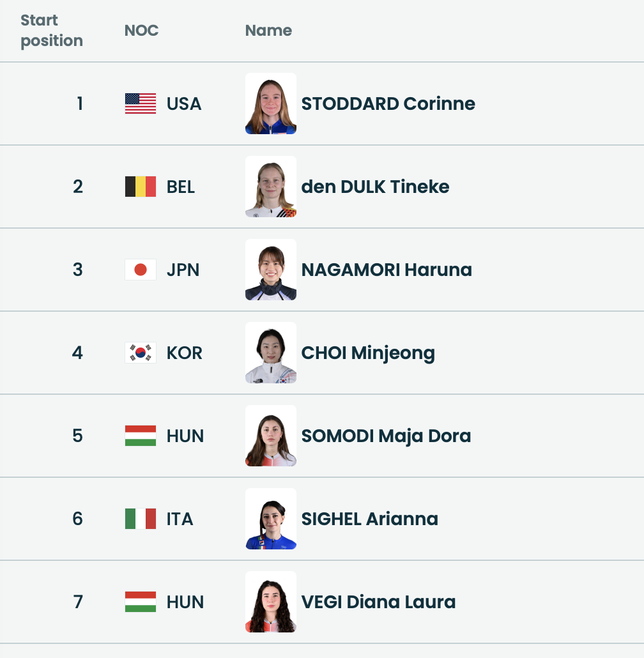644x658 pixels.
Task: Open Tineke den Dulk's photo
Action: click(271, 187)
